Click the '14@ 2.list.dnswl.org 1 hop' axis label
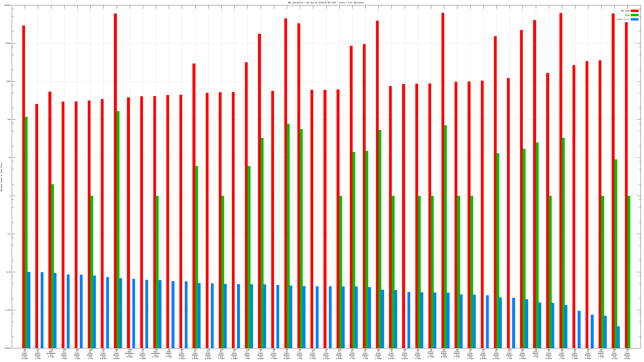The image size is (644, 362). pyautogui.click(x=90, y=354)
